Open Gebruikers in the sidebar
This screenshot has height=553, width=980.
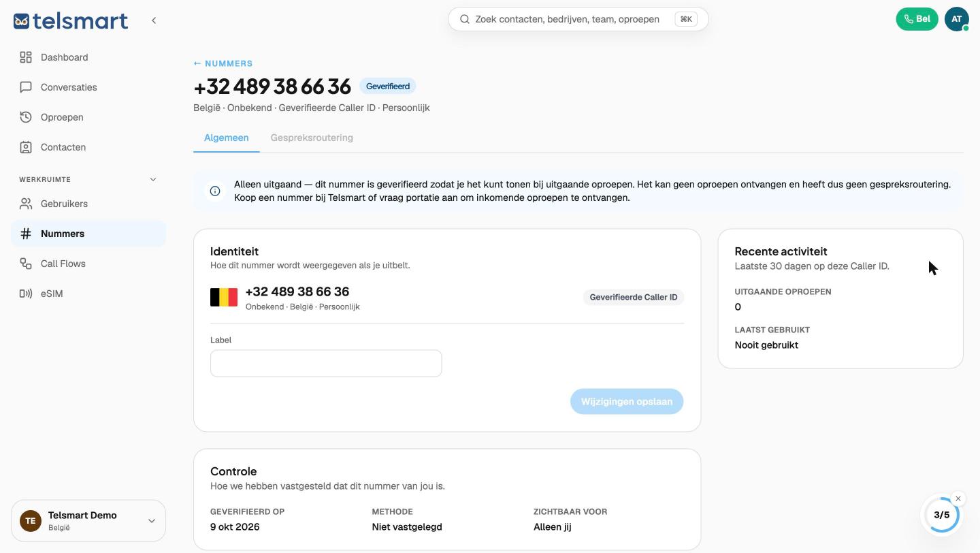tap(88, 204)
